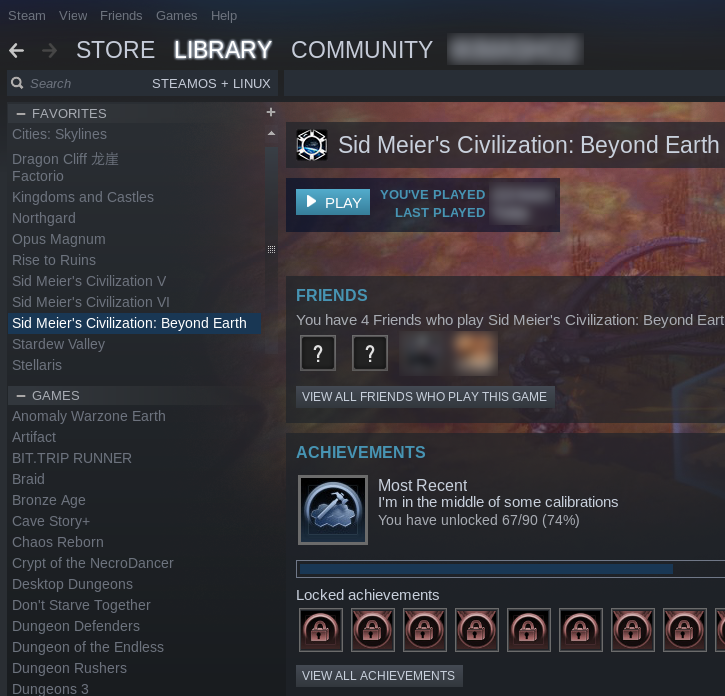Open the most recent achievement icon
The image size is (725, 696).
333,510
